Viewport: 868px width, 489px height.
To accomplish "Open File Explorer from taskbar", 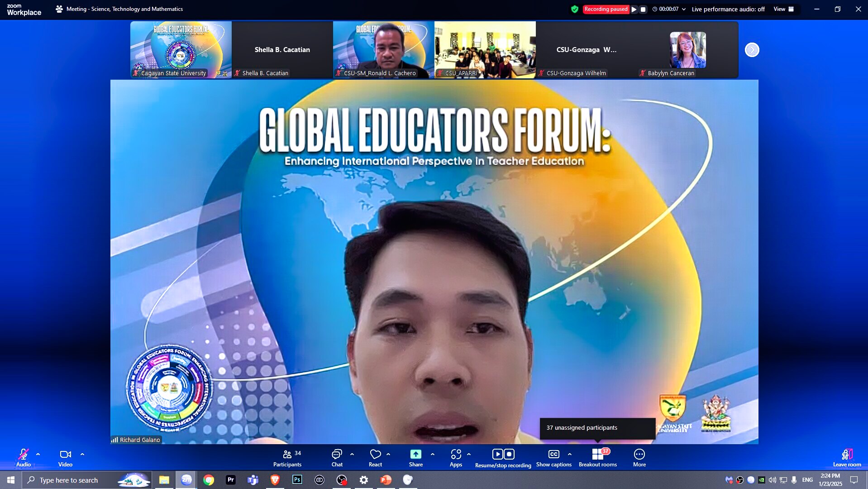I will [164, 480].
